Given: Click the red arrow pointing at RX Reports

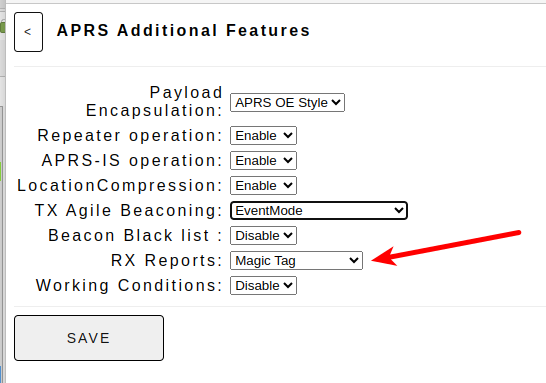Looking at the screenshot, I should click(x=446, y=248).
